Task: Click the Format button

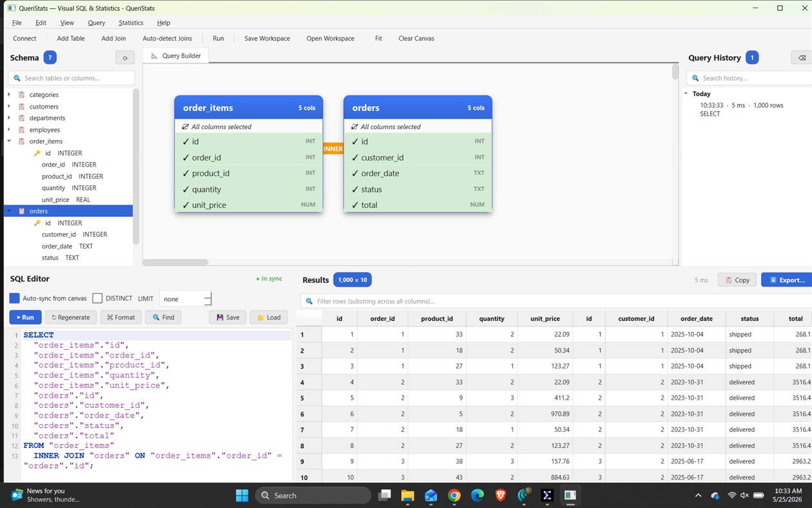Action: click(x=121, y=317)
